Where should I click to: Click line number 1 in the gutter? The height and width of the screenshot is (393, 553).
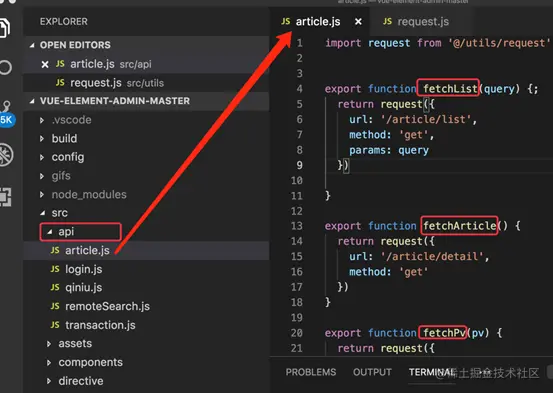click(299, 43)
